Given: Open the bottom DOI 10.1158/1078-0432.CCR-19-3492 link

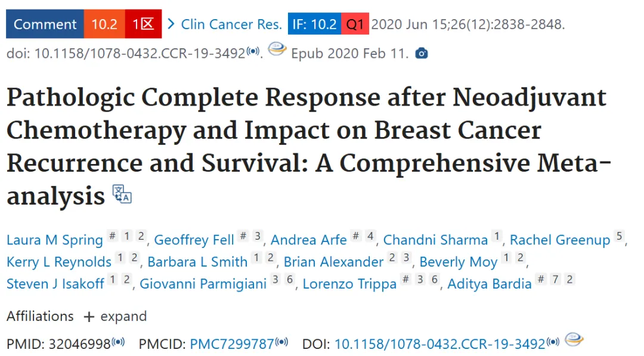Looking at the screenshot, I should [440, 343].
